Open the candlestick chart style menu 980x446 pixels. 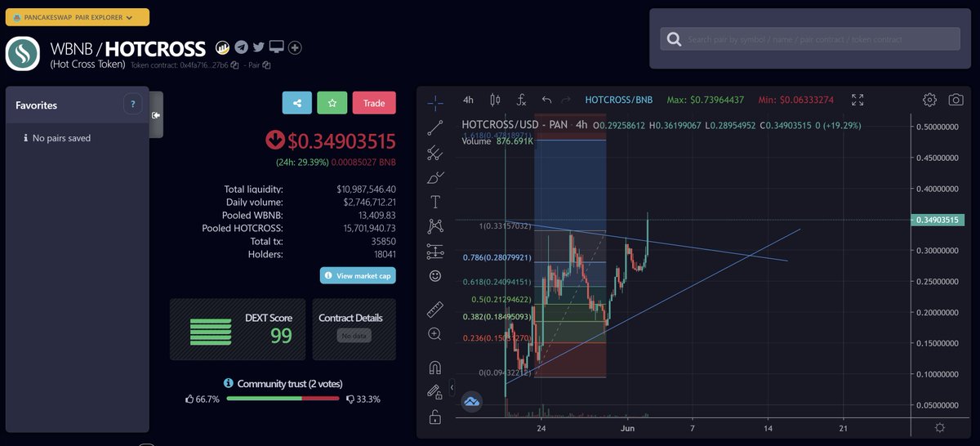pos(494,100)
